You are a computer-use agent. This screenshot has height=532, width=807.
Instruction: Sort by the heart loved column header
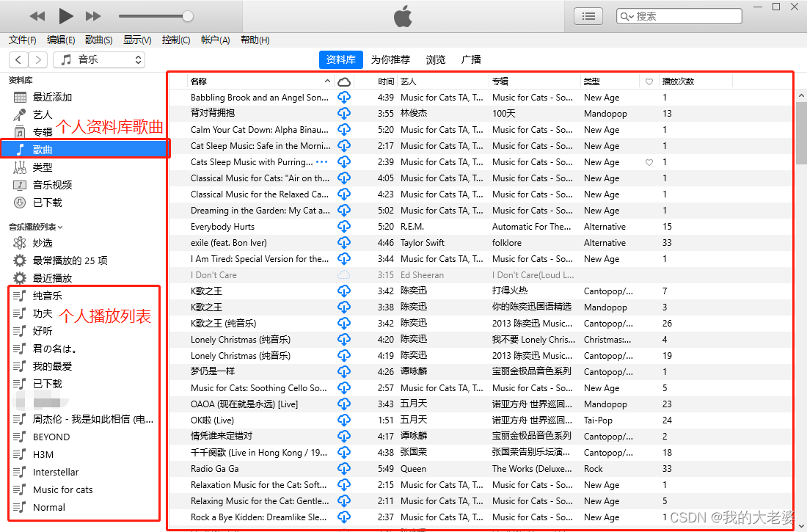pyautogui.click(x=649, y=81)
